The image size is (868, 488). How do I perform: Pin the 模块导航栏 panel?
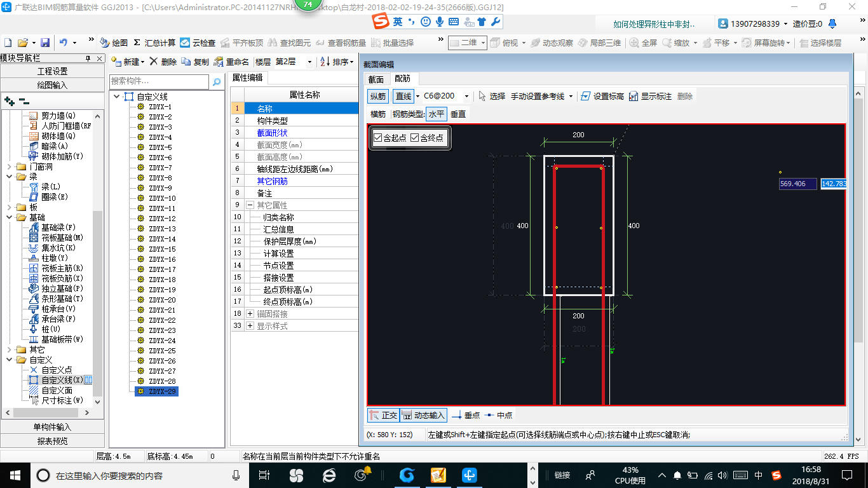88,58
